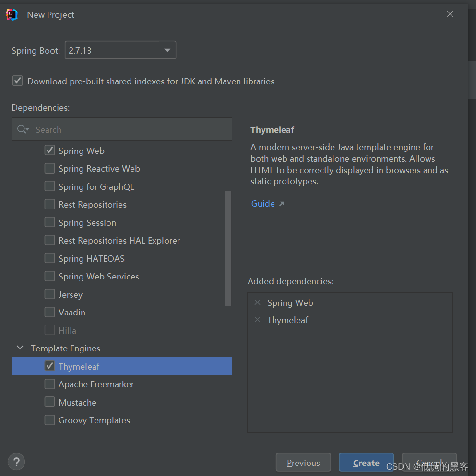Focus the dependencies Search field
Image resolution: width=476 pixels, height=476 pixels.
pos(122,129)
